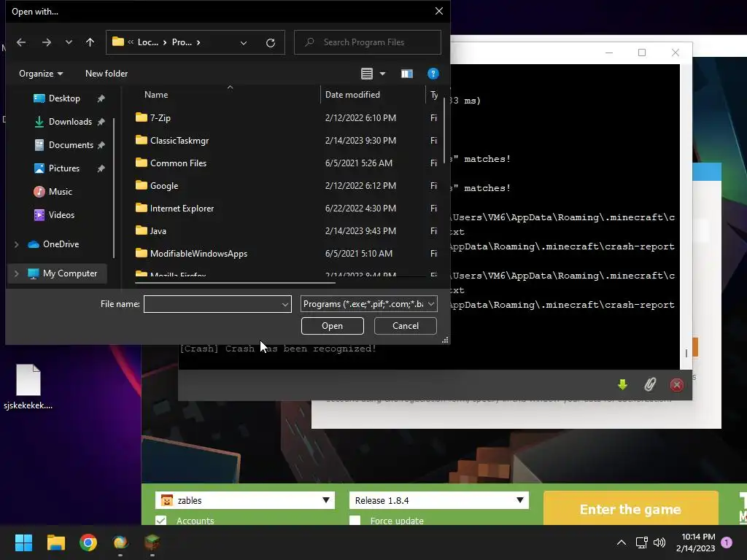Open the notification badge in taskbar
Viewport: 747px width, 560px height.
coord(727,542)
